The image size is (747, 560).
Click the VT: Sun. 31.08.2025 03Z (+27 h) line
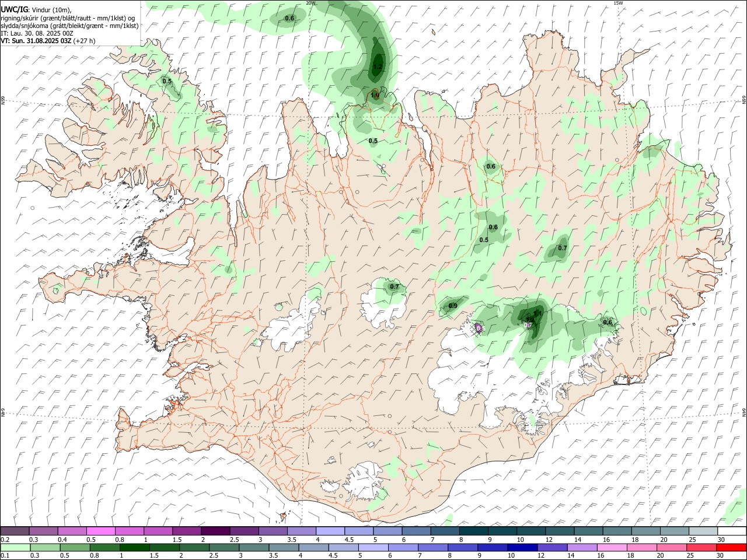click(x=48, y=41)
